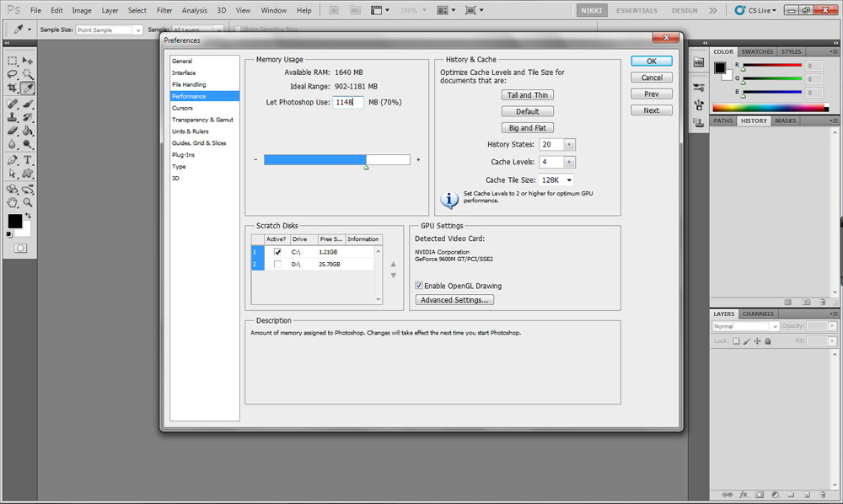Open GPU Advanced Settings button

(454, 300)
